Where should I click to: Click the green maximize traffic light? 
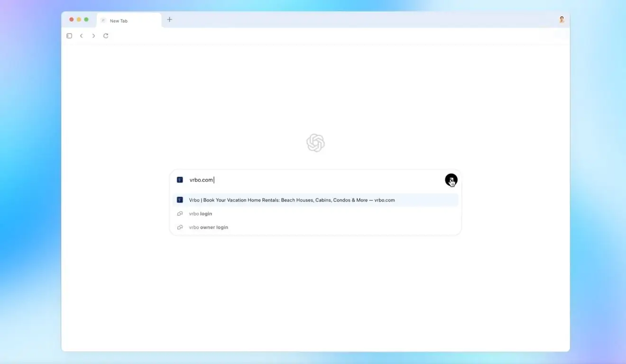pyautogui.click(x=86, y=19)
